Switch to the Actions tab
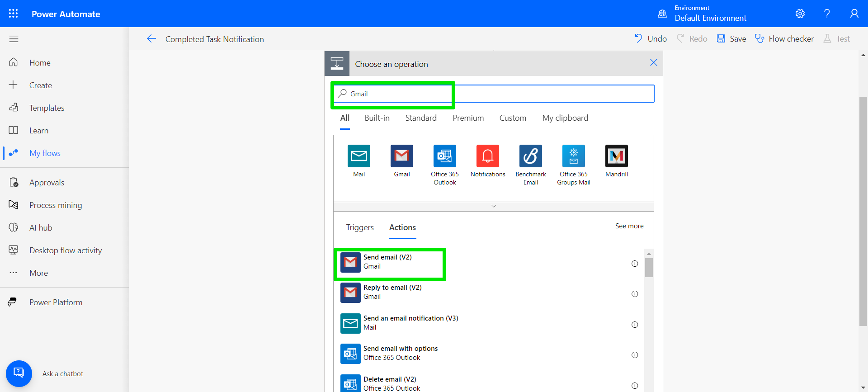 click(402, 227)
